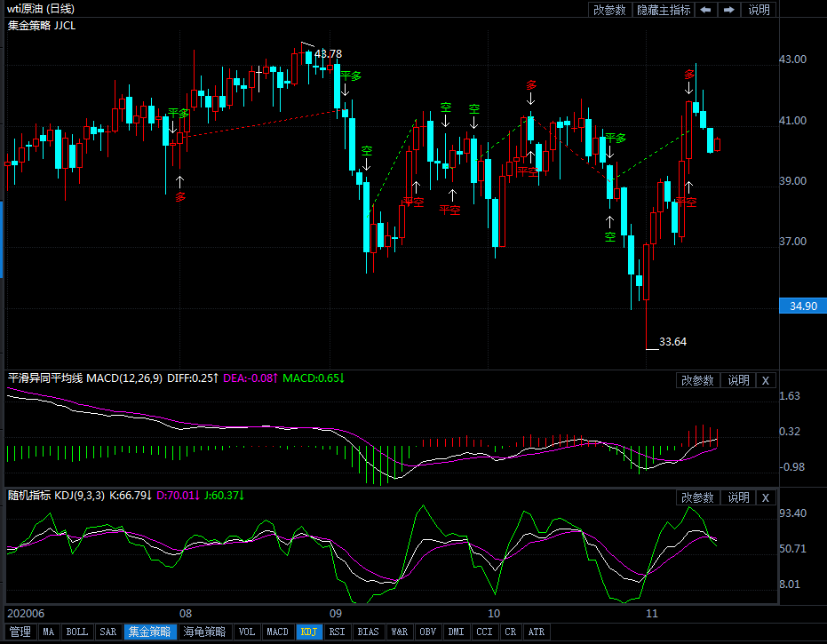Screen dimensions: 827x644
Task: Close the KDJ indicator panel with X
Action: pyautogui.click(x=766, y=497)
